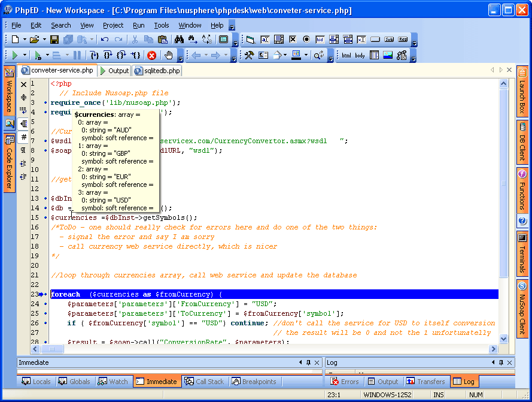Open the Run button dropdown arrow
This screenshot has width=532, height=402.
click(25, 55)
